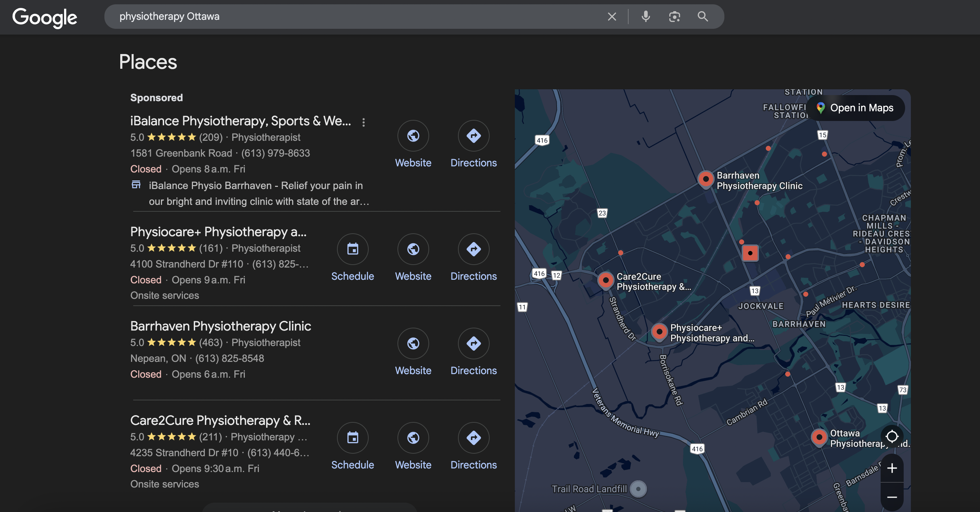Get directions to iBalance Physiotherapy
The height and width of the screenshot is (512, 980).
click(x=473, y=136)
